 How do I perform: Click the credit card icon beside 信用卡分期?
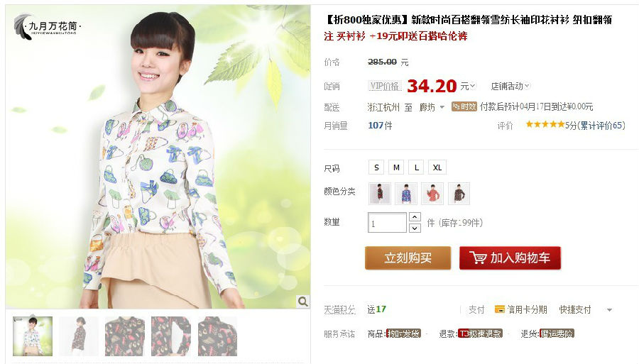click(x=499, y=309)
